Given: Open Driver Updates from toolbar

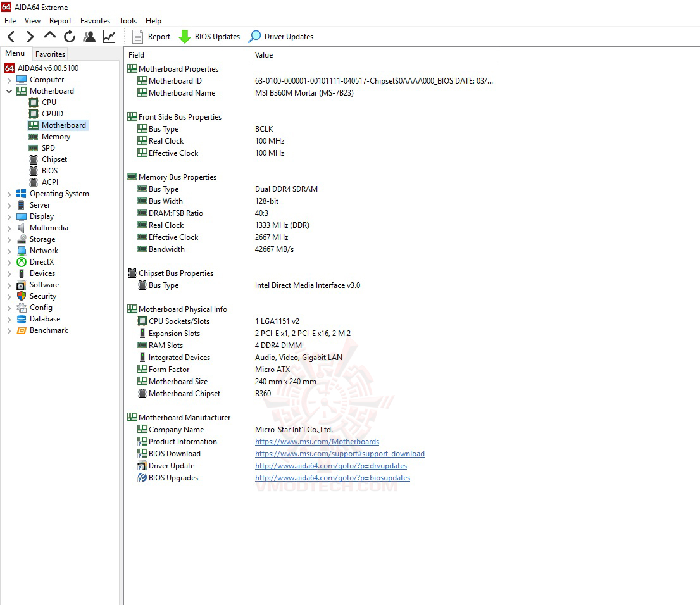Looking at the screenshot, I should 281,37.
